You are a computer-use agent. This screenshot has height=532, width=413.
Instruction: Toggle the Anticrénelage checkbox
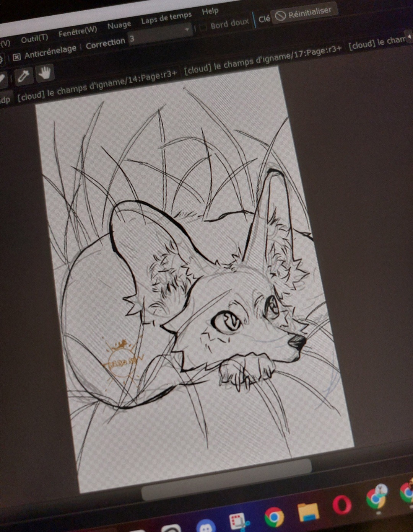[x=17, y=57]
